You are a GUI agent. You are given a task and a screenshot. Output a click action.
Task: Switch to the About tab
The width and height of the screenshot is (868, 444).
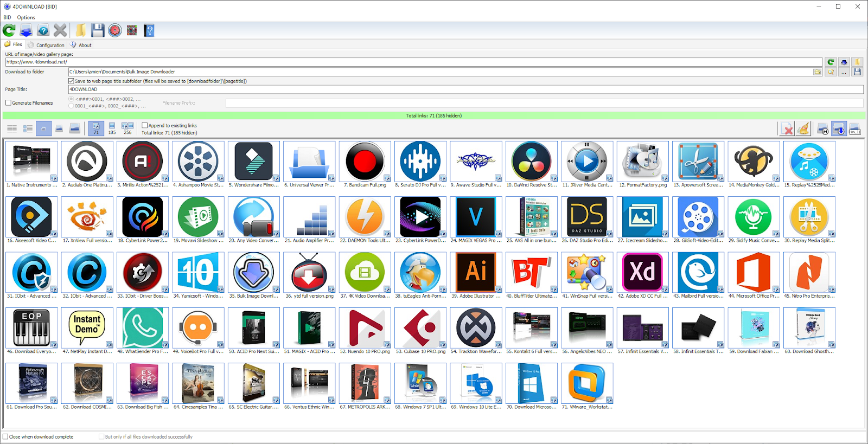(81, 45)
